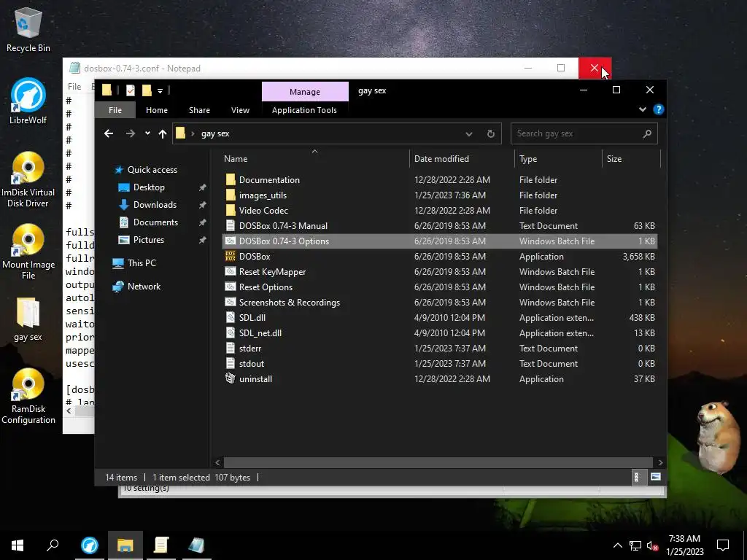
Task: Click Notepad's horizontal scroll left arrow
Action: 69,411
